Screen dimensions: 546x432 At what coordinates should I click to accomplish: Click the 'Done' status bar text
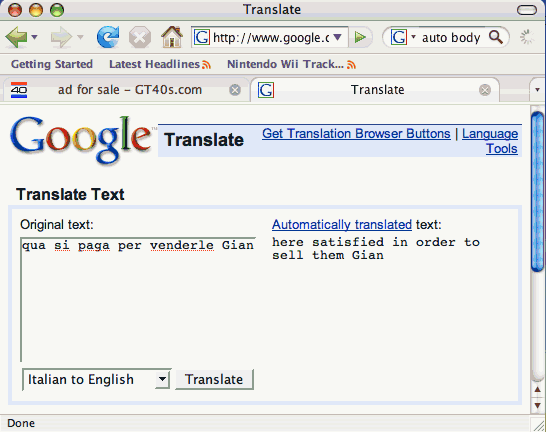[21, 423]
